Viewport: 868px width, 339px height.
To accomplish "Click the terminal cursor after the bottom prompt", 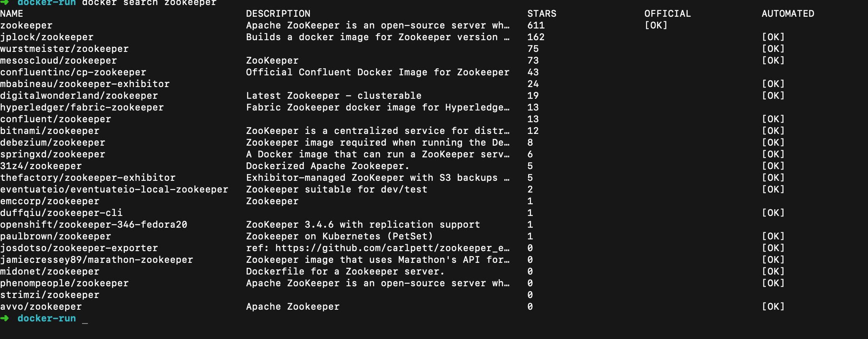I will 85,319.
